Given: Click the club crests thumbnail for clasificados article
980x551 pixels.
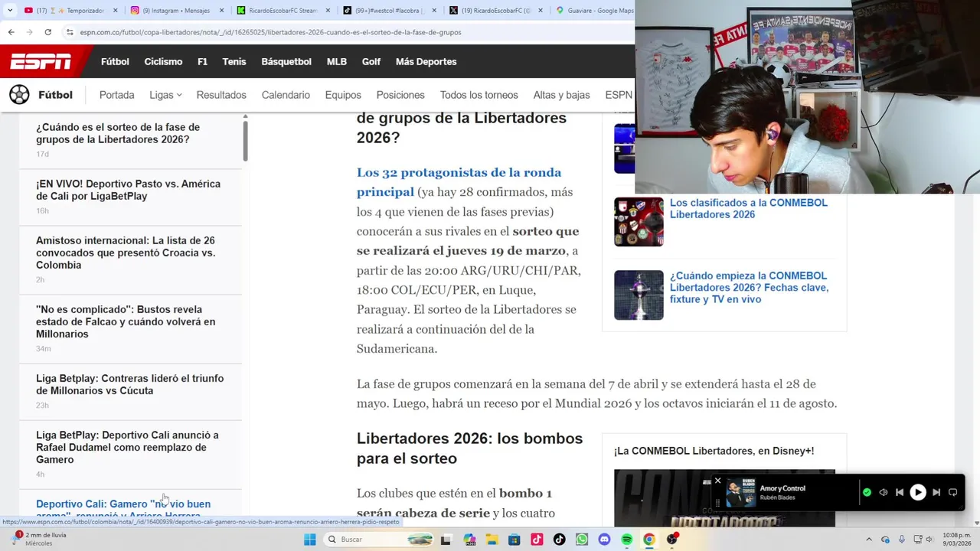Looking at the screenshot, I should coord(639,222).
